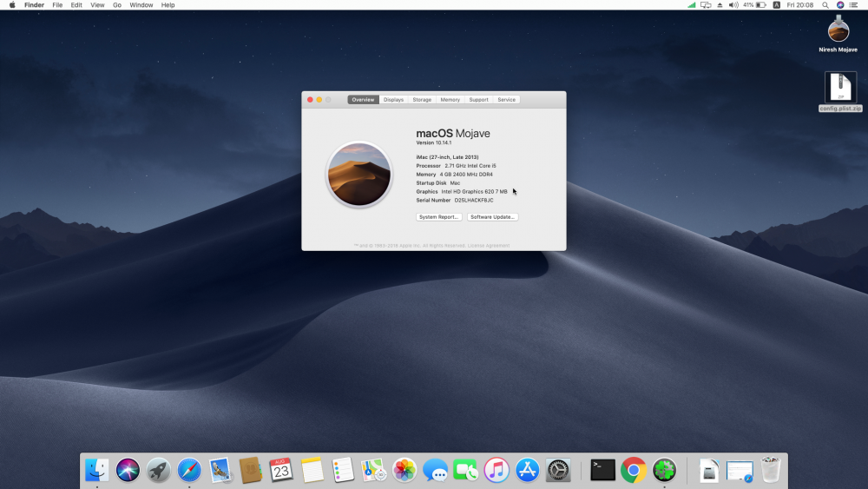868x489 pixels.
Task: Open Safari compass icon in dock
Action: click(189, 470)
